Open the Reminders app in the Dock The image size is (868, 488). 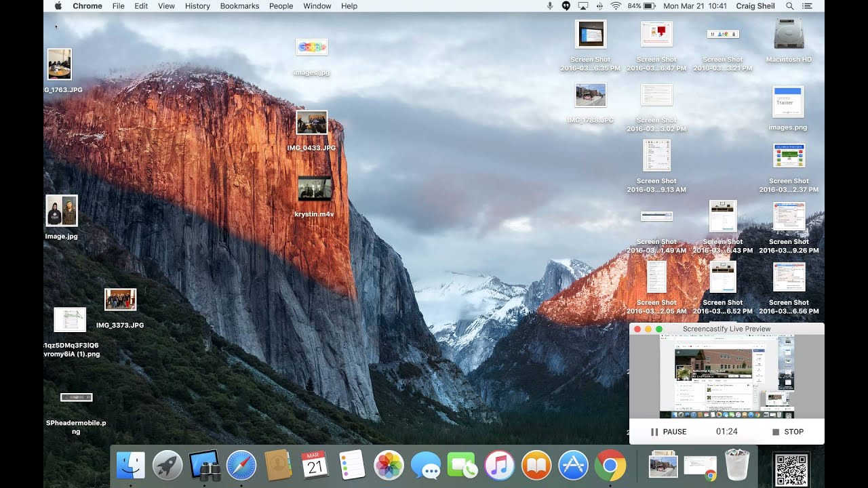(352, 466)
